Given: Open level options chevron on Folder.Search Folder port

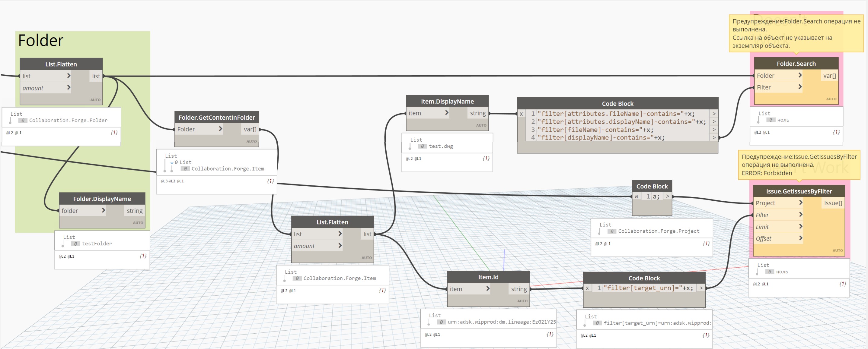Looking at the screenshot, I should point(799,75).
